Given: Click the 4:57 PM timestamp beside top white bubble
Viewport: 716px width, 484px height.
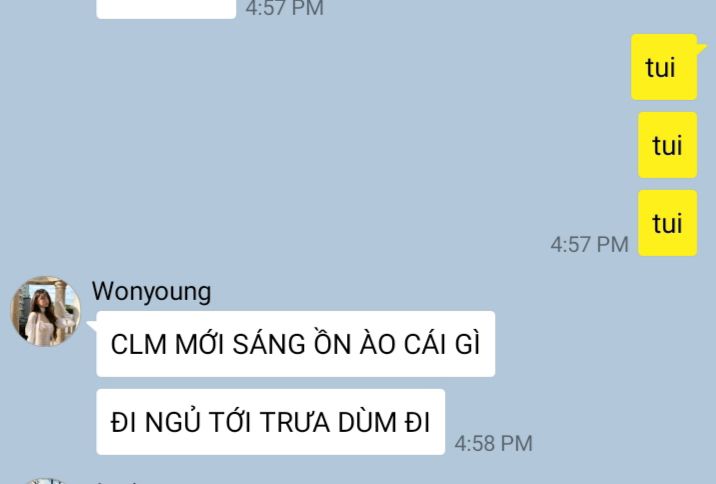Looking at the screenshot, I should [284, 8].
